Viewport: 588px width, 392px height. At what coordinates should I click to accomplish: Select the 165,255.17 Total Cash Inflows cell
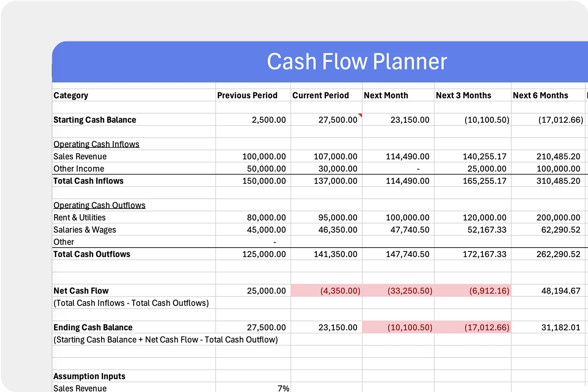(472, 181)
